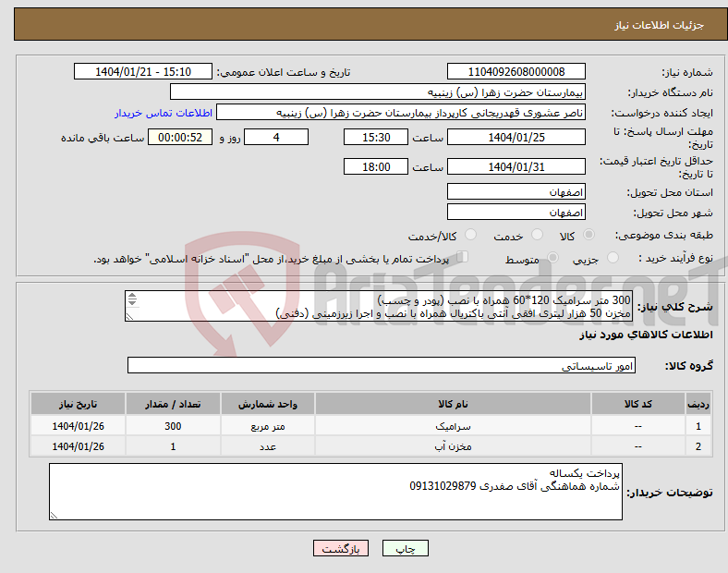Click the مخزن آب row's date 1404/01/26
728x573 pixels.
(78, 446)
